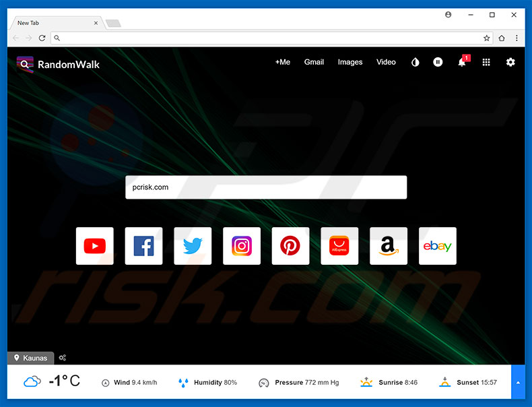Open the Pinterest shortcut tile

290,246
